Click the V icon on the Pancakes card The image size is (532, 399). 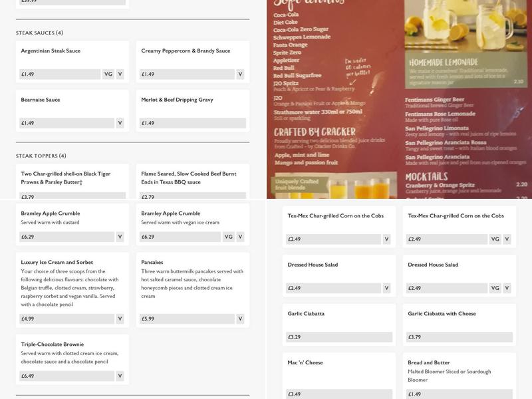[241, 317]
